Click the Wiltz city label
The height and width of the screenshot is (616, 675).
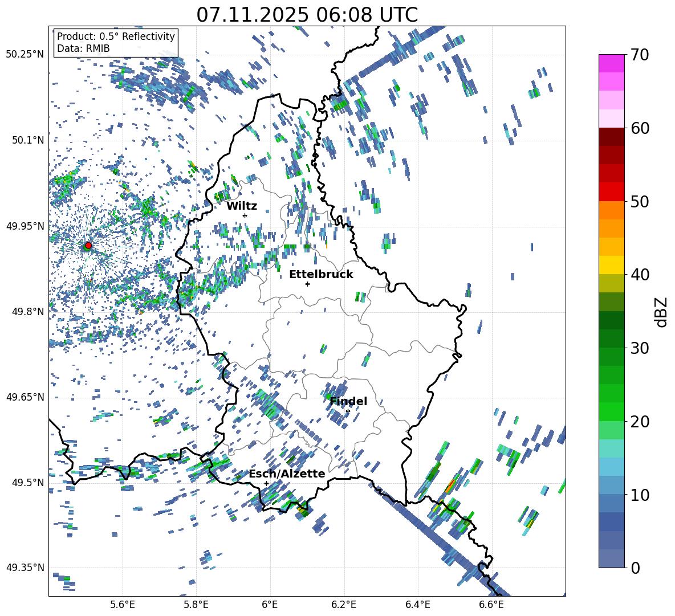pyautogui.click(x=242, y=206)
